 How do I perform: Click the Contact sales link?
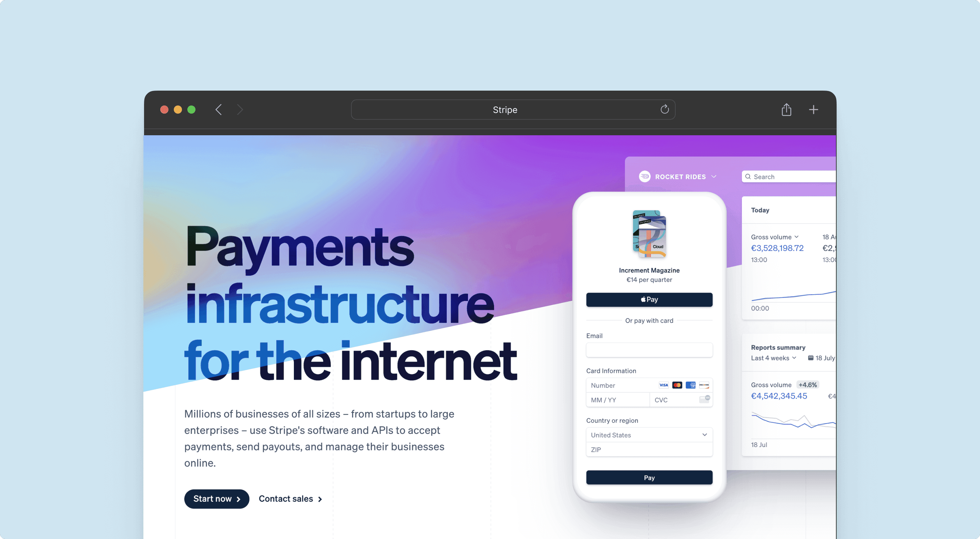(x=290, y=498)
